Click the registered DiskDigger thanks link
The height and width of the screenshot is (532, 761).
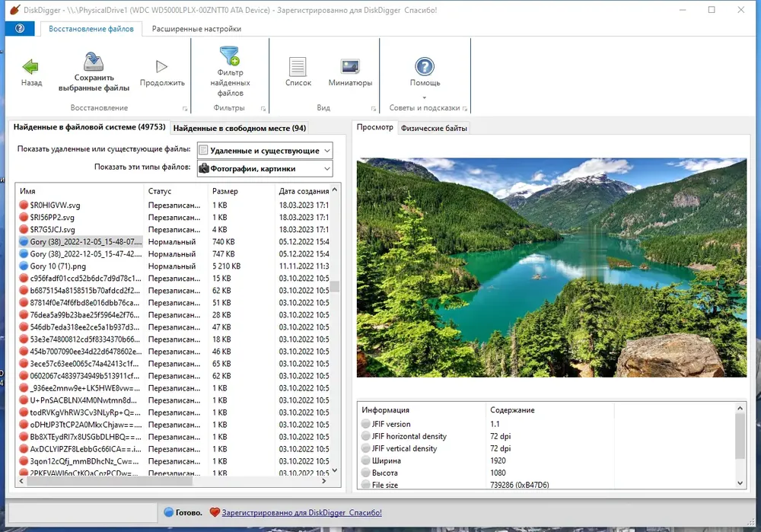302,512
